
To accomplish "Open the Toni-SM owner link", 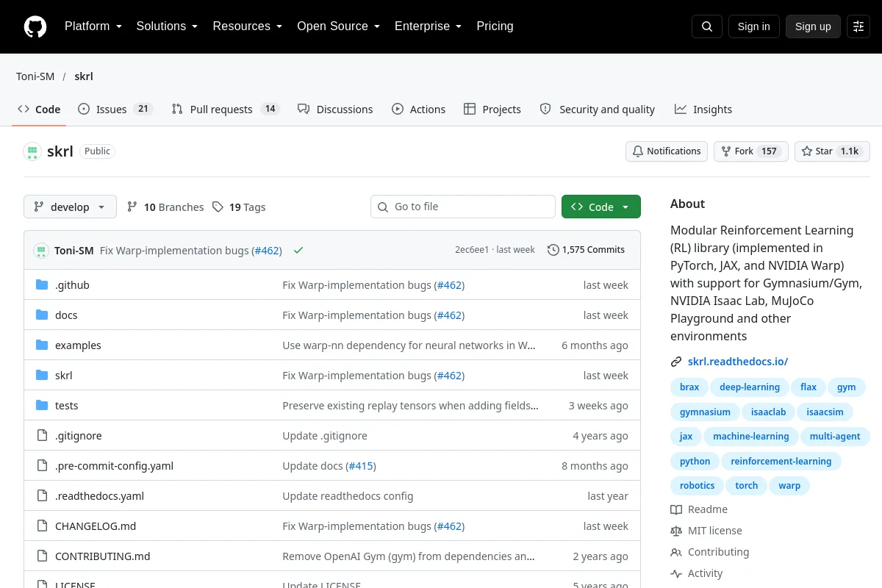I will 35,76.
